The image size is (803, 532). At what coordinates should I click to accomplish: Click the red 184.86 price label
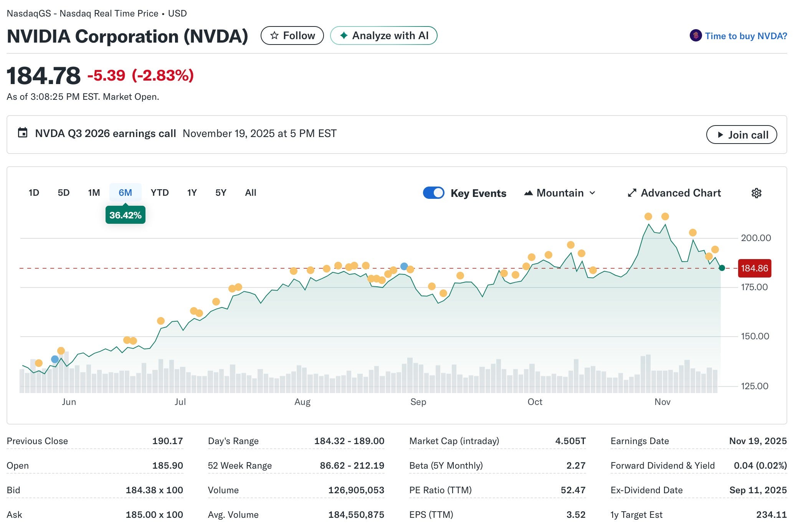point(754,268)
